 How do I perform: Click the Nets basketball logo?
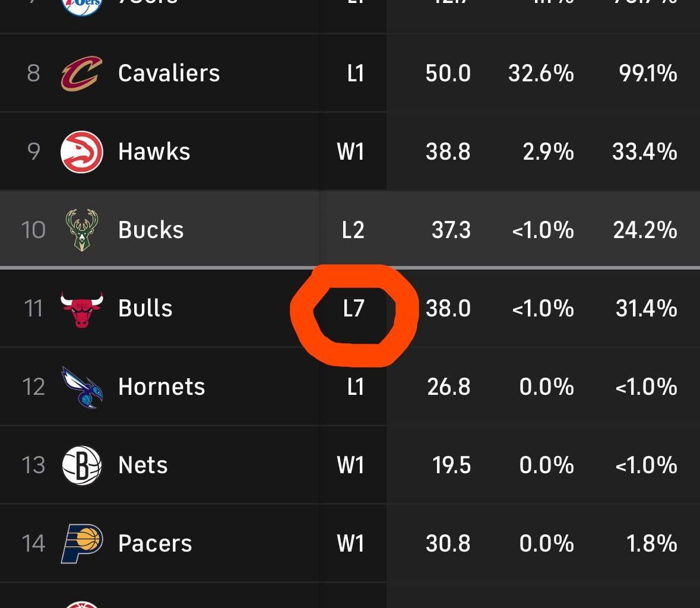pos(81,464)
